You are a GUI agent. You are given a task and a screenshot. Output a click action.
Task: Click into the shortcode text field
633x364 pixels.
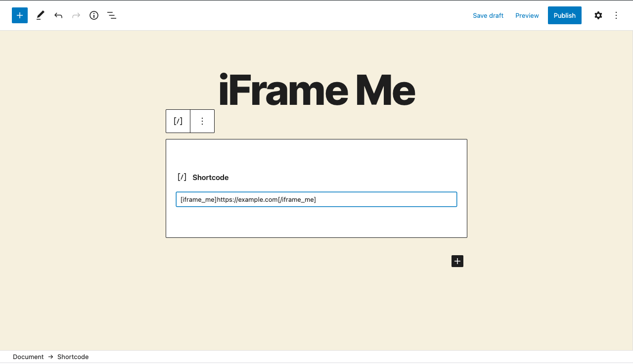[x=316, y=199]
